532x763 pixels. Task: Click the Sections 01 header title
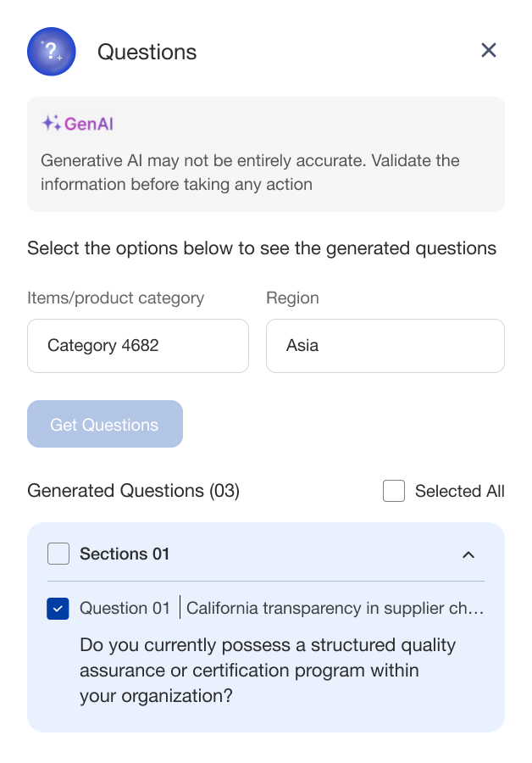click(x=125, y=554)
